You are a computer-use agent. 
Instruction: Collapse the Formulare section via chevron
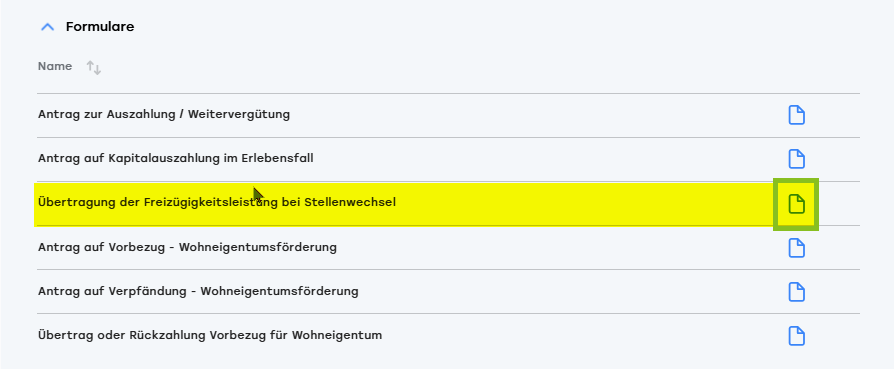pos(48,27)
